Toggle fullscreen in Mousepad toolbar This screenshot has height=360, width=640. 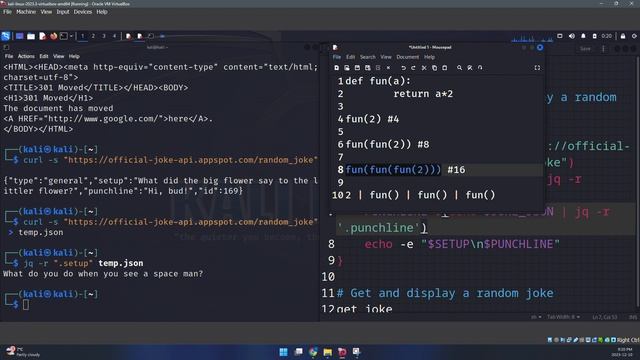537,68
